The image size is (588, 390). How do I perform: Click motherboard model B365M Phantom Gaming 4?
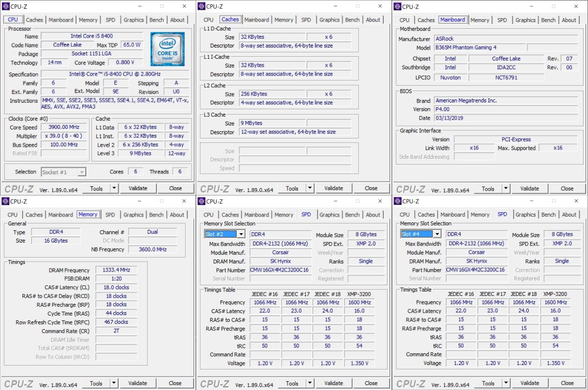click(x=480, y=48)
